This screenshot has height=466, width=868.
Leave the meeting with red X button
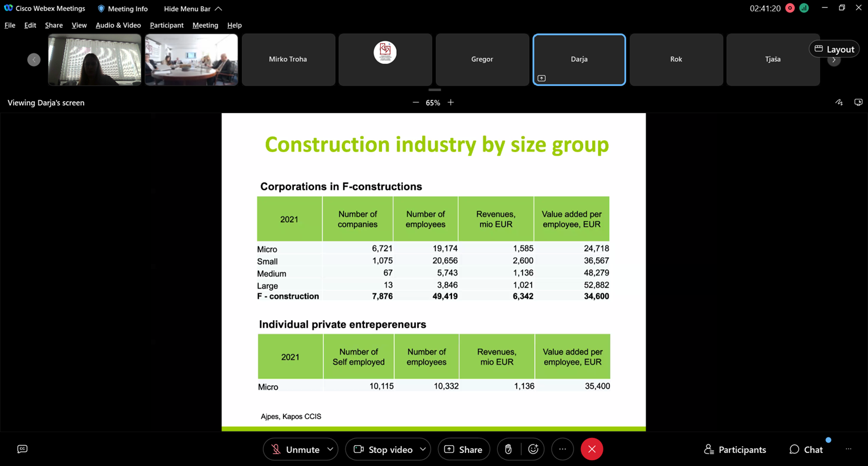coord(592,449)
